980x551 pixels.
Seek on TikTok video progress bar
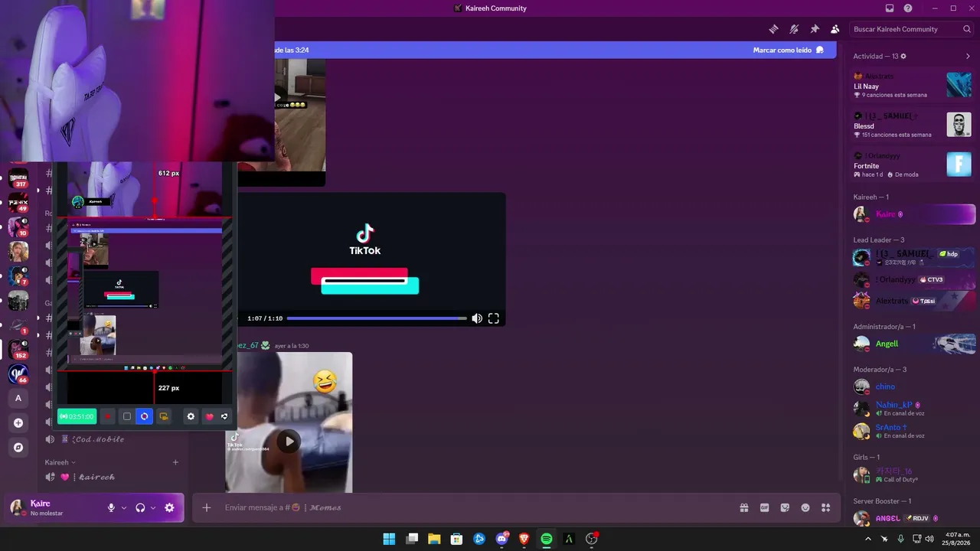click(x=377, y=318)
